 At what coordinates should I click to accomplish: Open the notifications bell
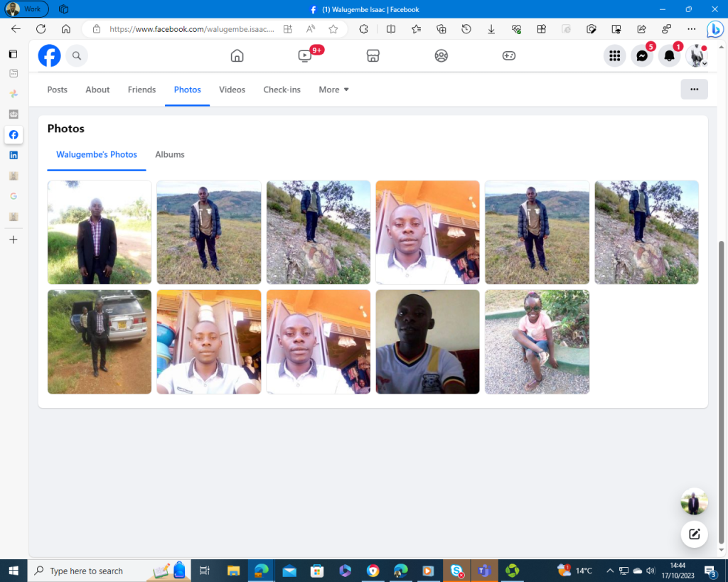tap(669, 56)
